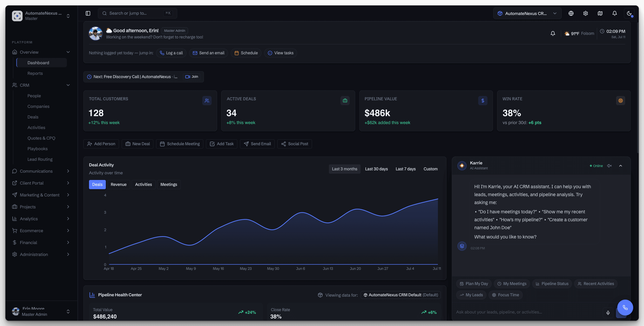Open workspace switcher AutomateNexus Master

[x=41, y=16]
